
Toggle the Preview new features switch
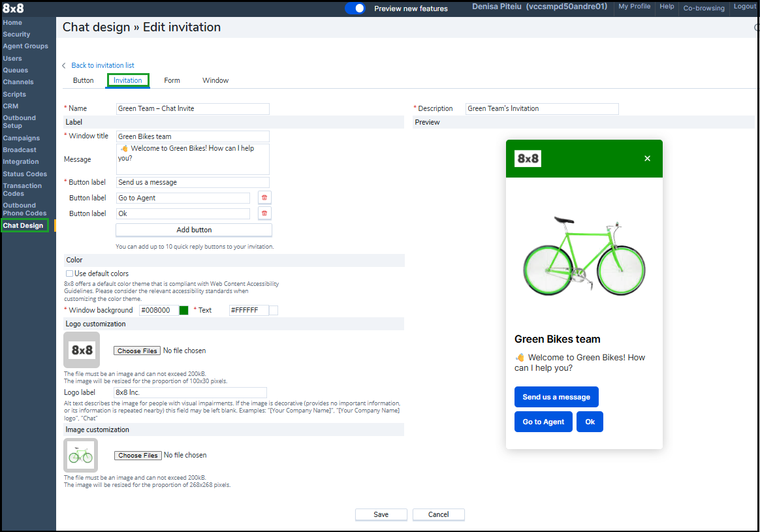click(355, 8)
